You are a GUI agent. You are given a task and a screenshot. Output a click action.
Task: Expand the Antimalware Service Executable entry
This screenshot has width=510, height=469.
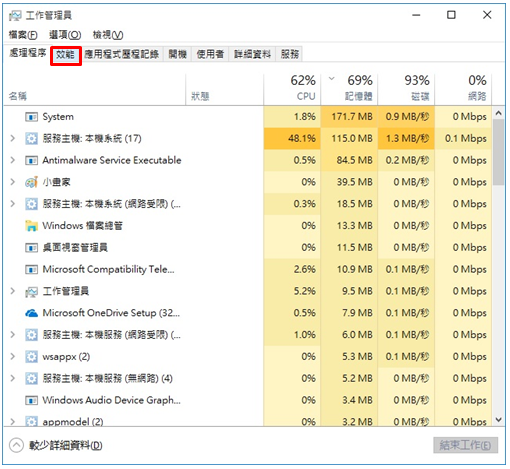[x=13, y=160]
